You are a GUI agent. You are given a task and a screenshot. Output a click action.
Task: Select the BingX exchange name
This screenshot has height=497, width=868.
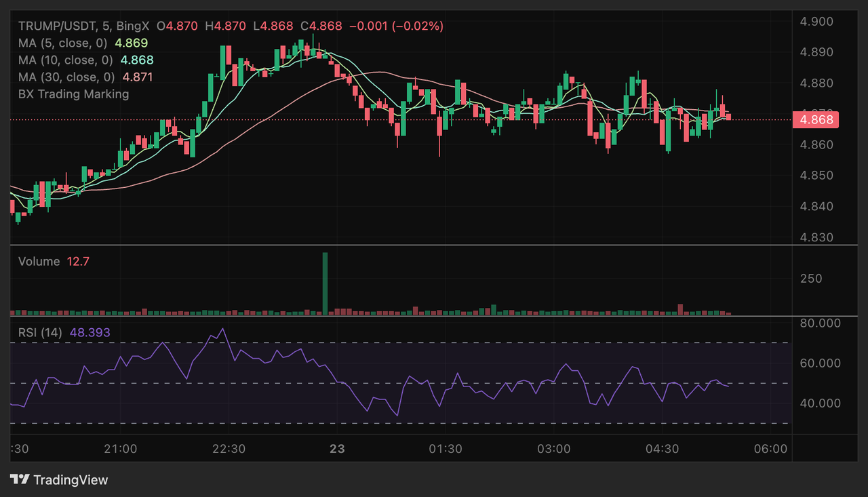pos(132,25)
